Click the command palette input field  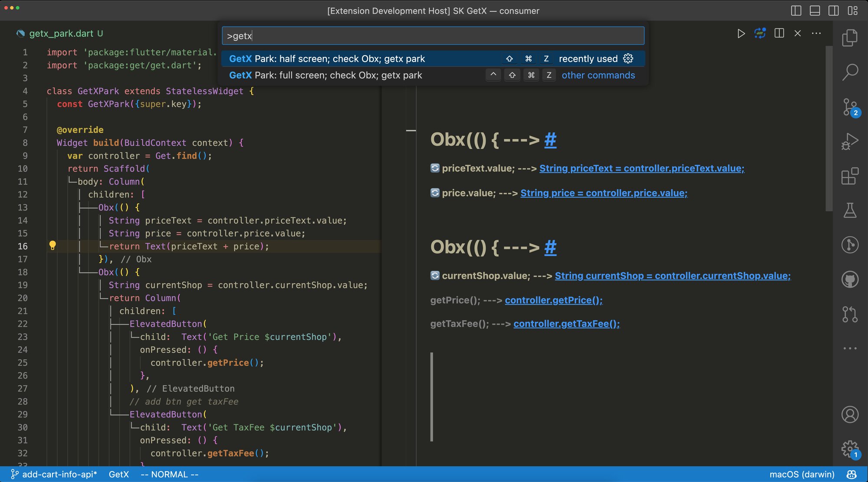433,36
